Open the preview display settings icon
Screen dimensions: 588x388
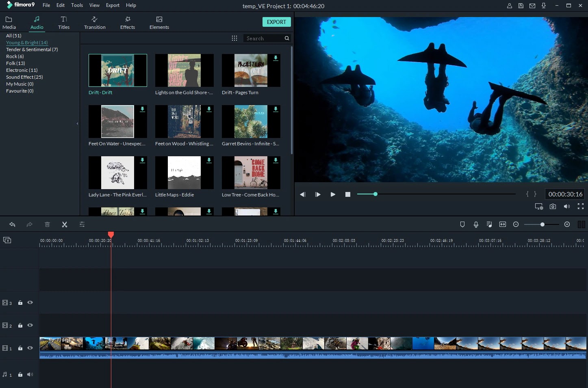pyautogui.click(x=539, y=207)
